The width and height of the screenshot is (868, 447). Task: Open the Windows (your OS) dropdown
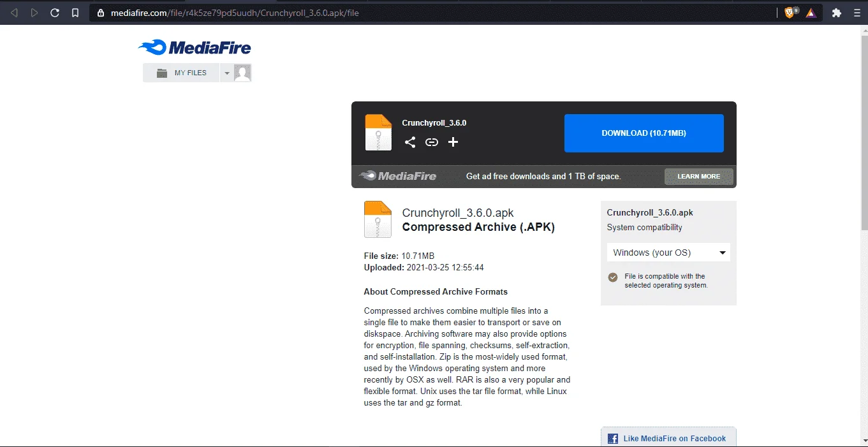668,253
